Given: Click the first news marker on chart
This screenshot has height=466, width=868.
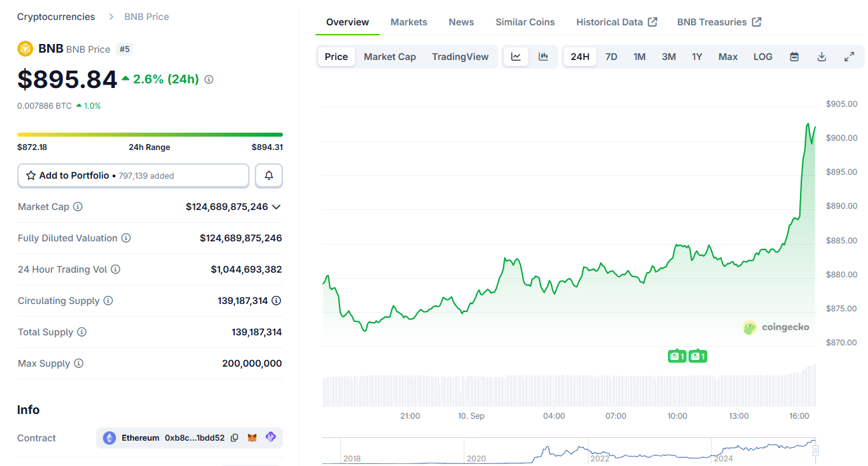Looking at the screenshot, I should tap(677, 357).
